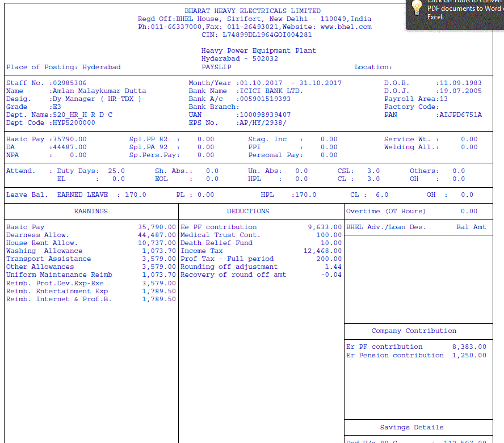The image size is (504, 443).
Task: Click PAN value AIJPD6751A
Action: 461,115
